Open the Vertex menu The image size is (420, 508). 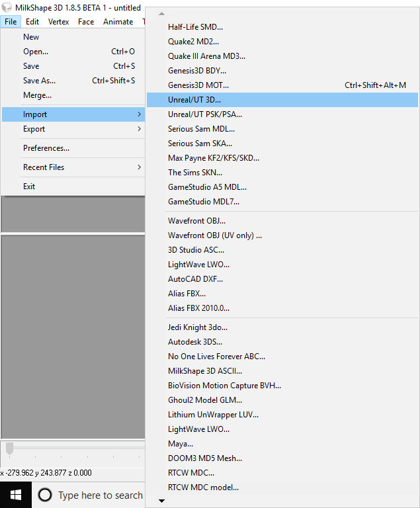(59, 22)
